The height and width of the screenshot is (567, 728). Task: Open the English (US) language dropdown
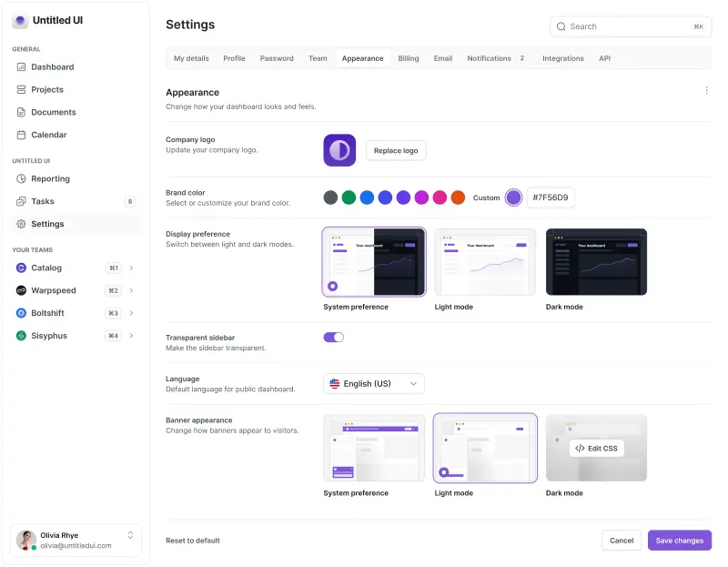click(x=373, y=383)
